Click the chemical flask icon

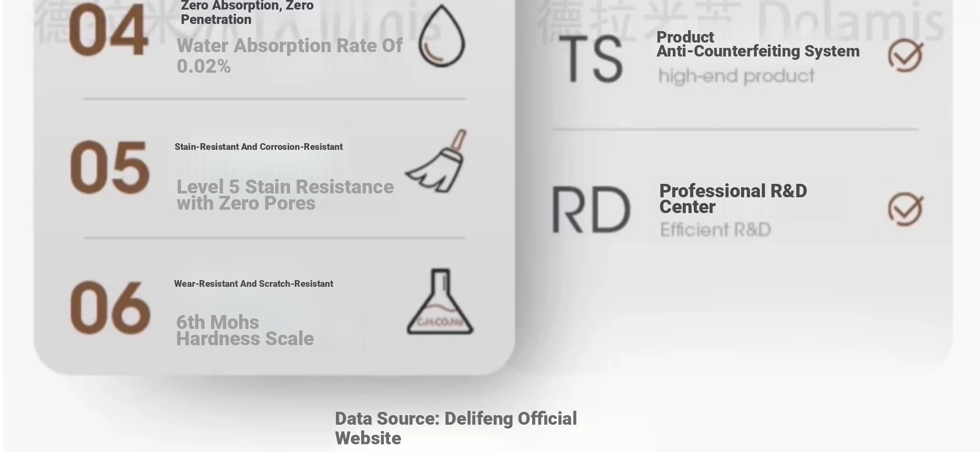(440, 301)
